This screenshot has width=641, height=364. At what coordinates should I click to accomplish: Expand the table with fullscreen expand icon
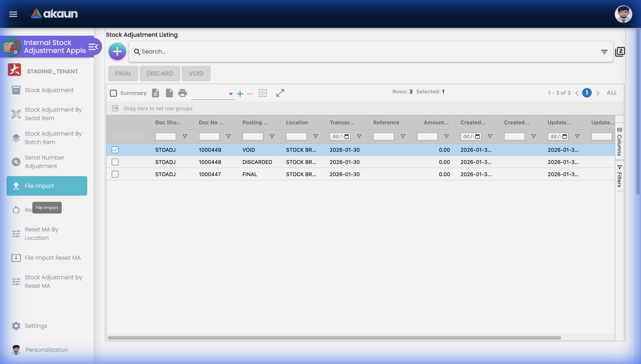[x=280, y=93]
